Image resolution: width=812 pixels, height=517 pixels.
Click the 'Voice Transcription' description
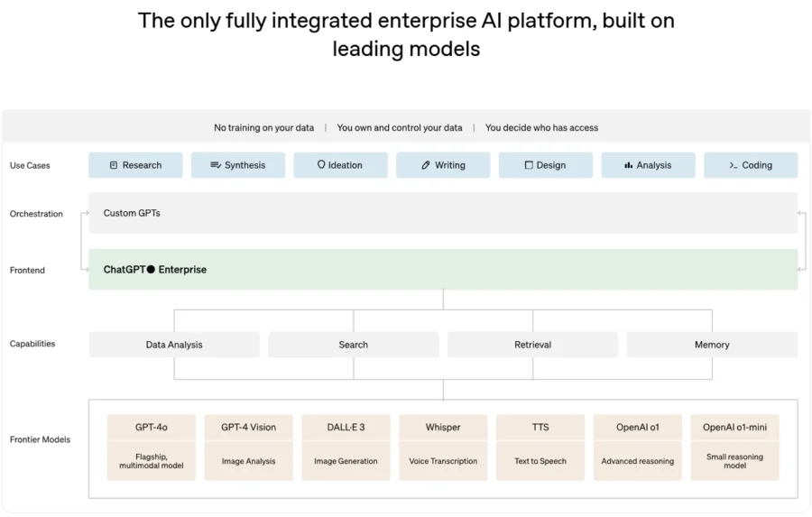click(443, 461)
